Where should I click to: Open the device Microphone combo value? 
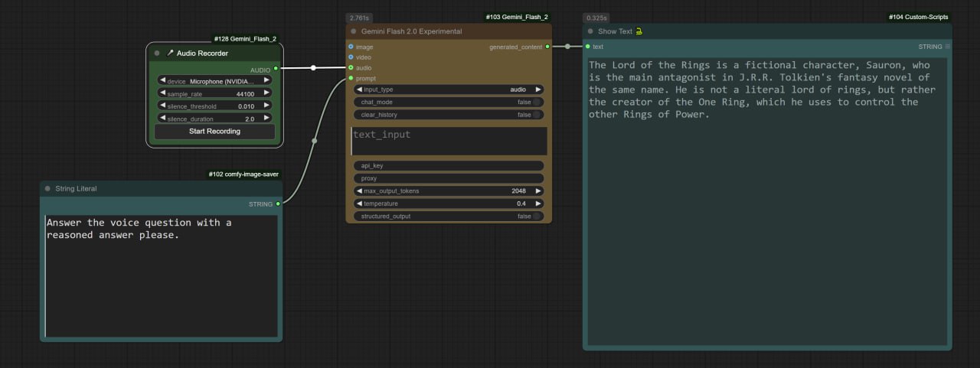click(222, 81)
